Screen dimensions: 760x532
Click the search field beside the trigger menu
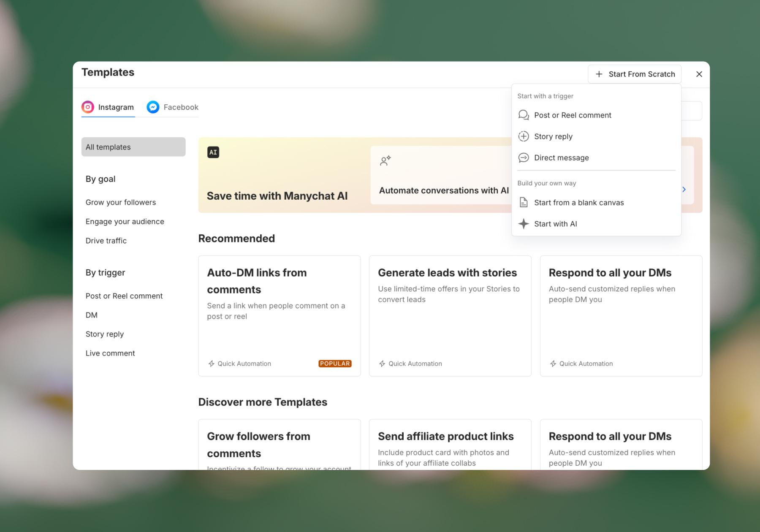point(692,111)
